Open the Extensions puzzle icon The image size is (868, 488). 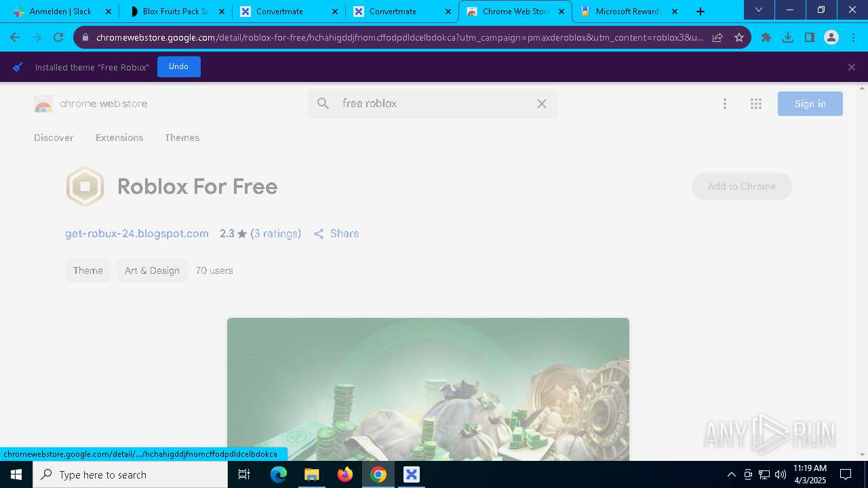766,37
